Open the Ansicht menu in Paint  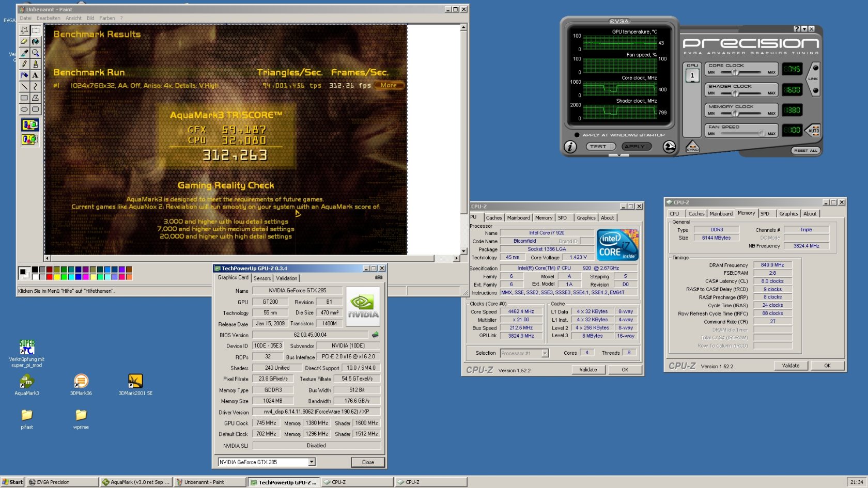click(73, 18)
